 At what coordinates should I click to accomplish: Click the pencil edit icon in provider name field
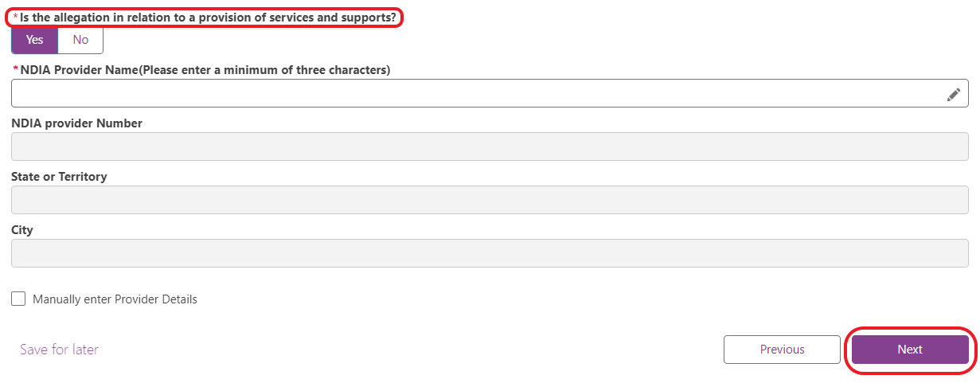tap(953, 94)
